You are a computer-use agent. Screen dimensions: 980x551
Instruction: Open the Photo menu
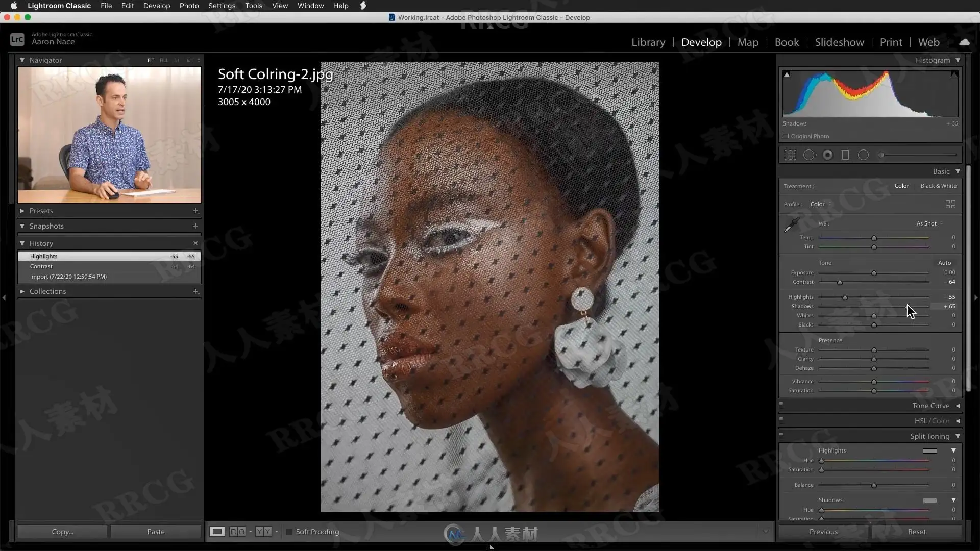pyautogui.click(x=189, y=6)
